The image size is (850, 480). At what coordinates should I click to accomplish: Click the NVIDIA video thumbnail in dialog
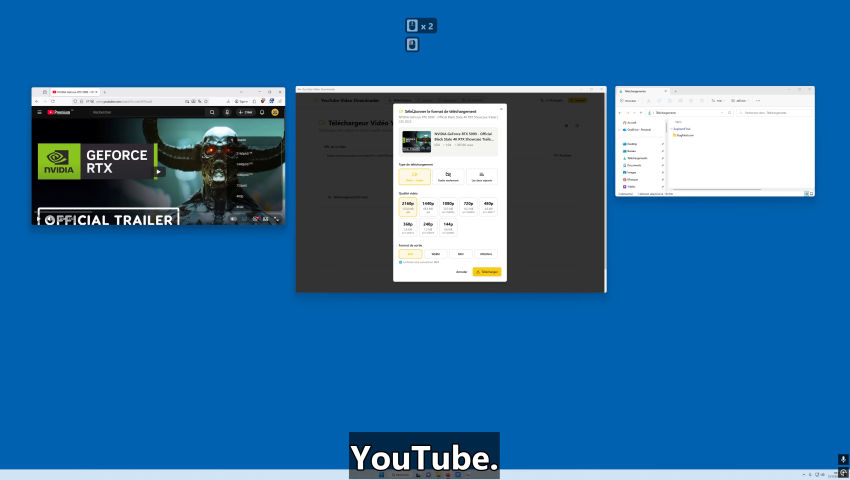416,142
